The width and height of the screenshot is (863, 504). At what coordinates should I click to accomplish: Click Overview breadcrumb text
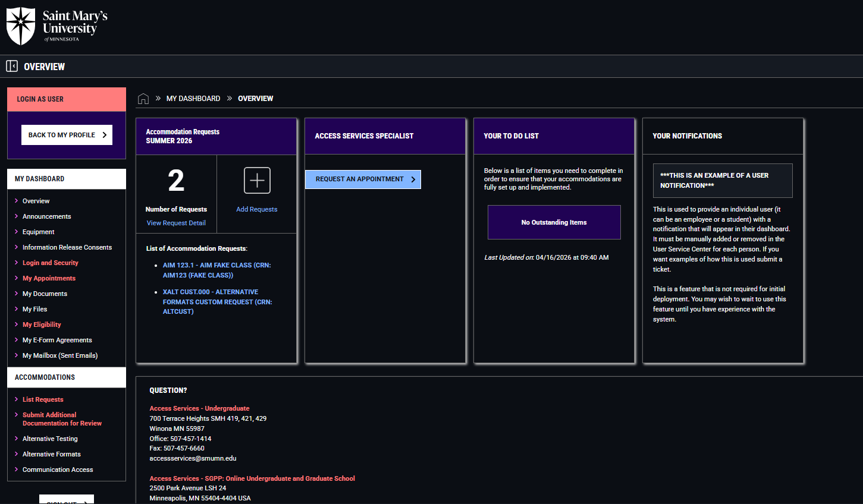[256, 99]
